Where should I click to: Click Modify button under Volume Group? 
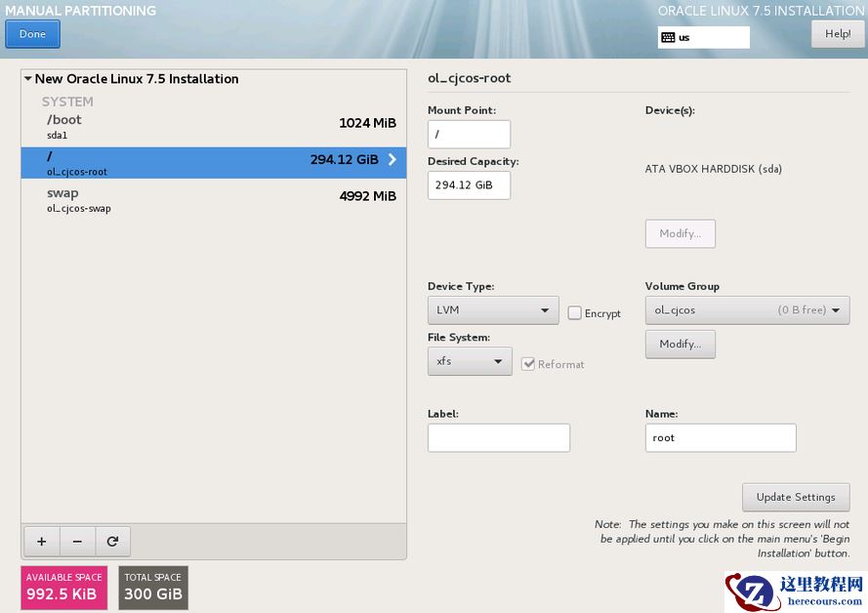click(x=680, y=345)
